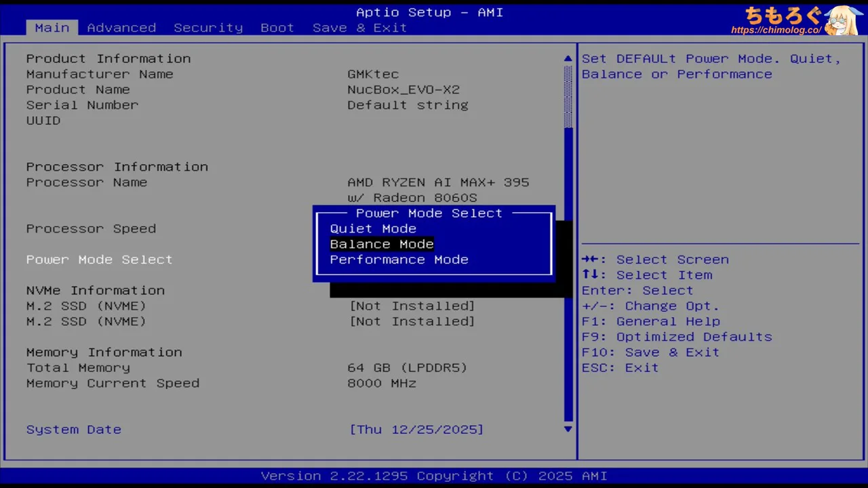Screen dimensions: 868x488
Task: Open the Advanced tab
Action: [121, 28]
